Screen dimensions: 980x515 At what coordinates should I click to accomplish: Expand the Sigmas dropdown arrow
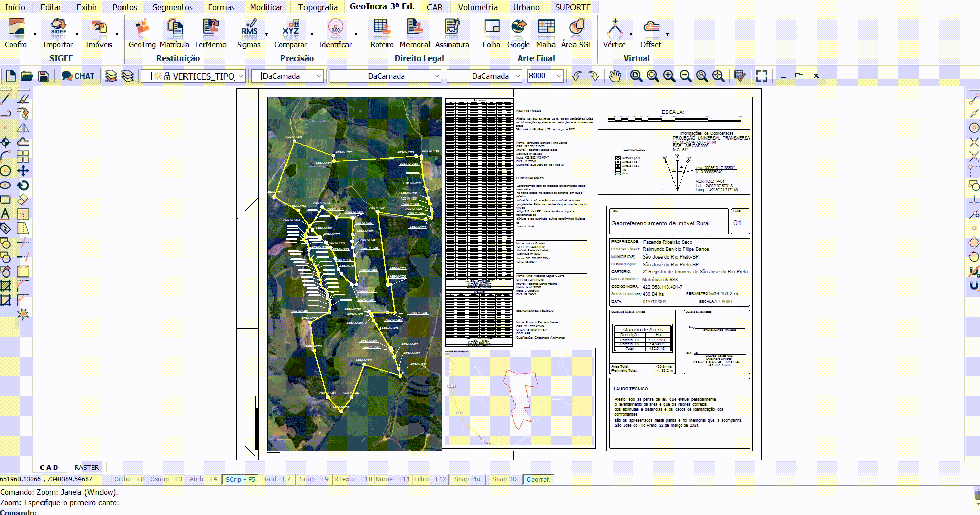(267, 34)
